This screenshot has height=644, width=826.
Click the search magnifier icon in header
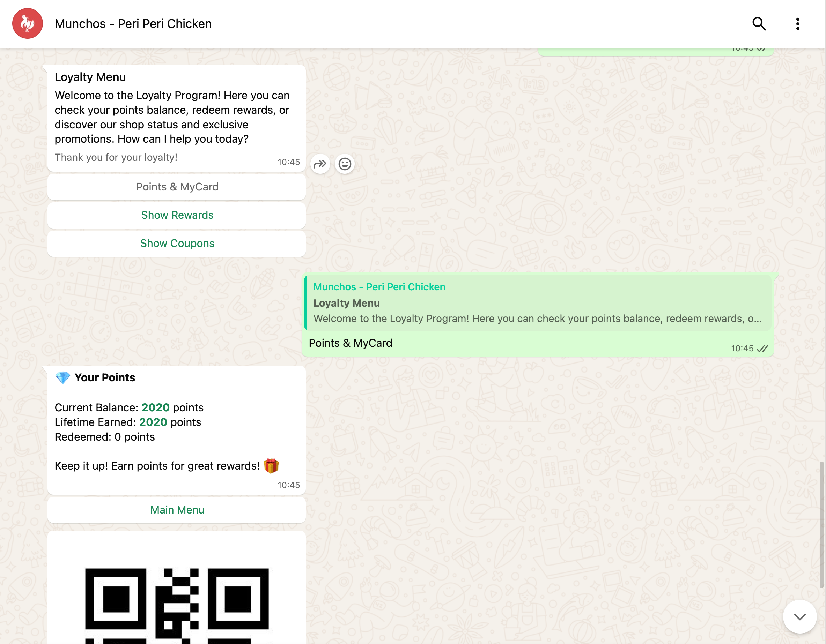click(759, 24)
